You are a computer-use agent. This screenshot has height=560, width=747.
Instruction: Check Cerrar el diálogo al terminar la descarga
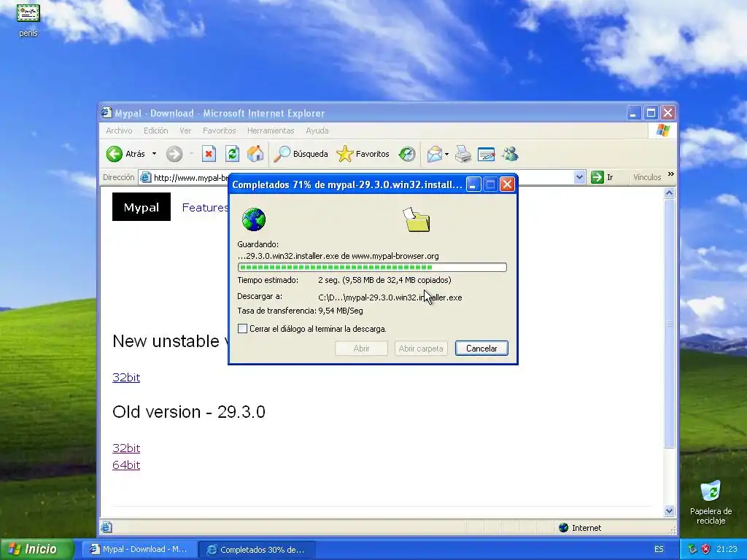242,329
